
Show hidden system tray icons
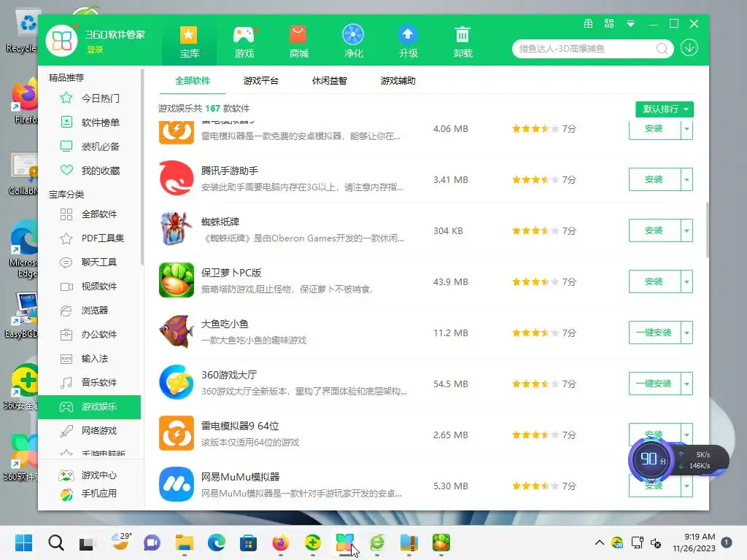tap(600, 542)
